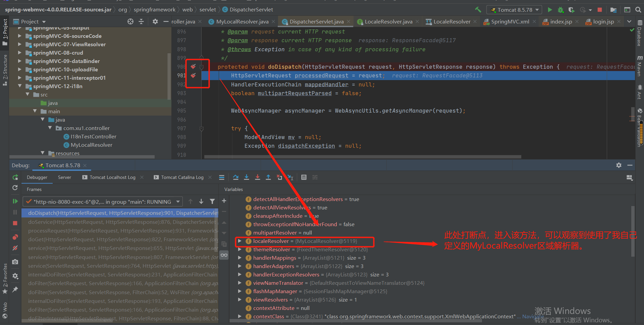The height and width of the screenshot is (325, 644).
Task: Open the Evaluate Expression calculator icon
Action: [304, 177]
